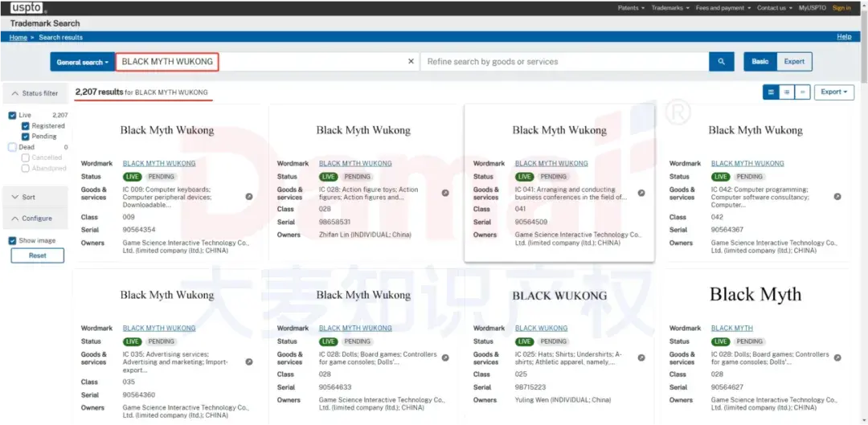868x425 pixels.
Task: Expand goods and services for serial 90564360
Action: pyautogui.click(x=249, y=362)
